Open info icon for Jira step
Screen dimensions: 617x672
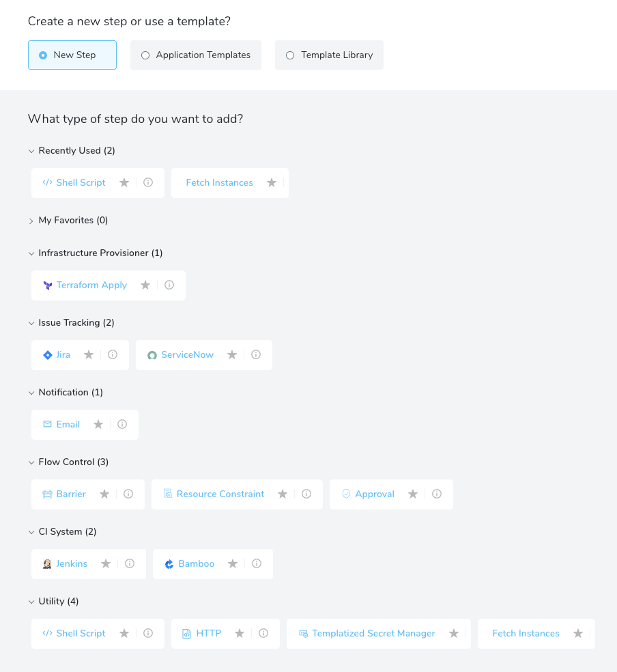pos(113,354)
